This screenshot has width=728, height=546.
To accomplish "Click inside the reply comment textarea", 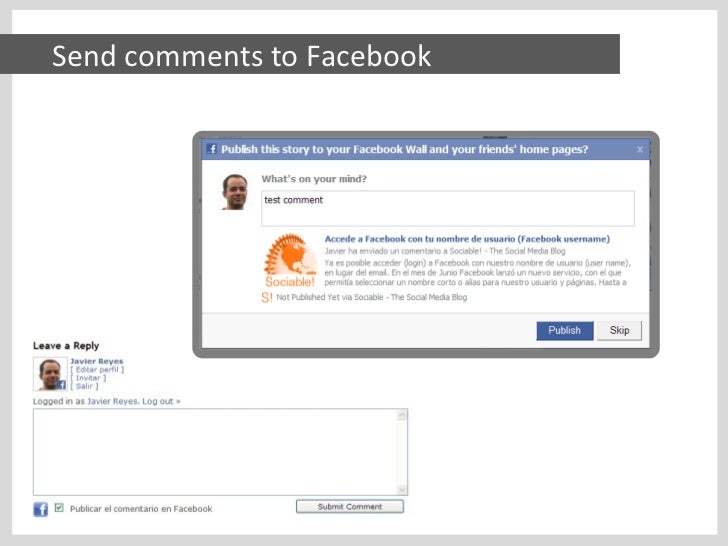I will [215, 452].
